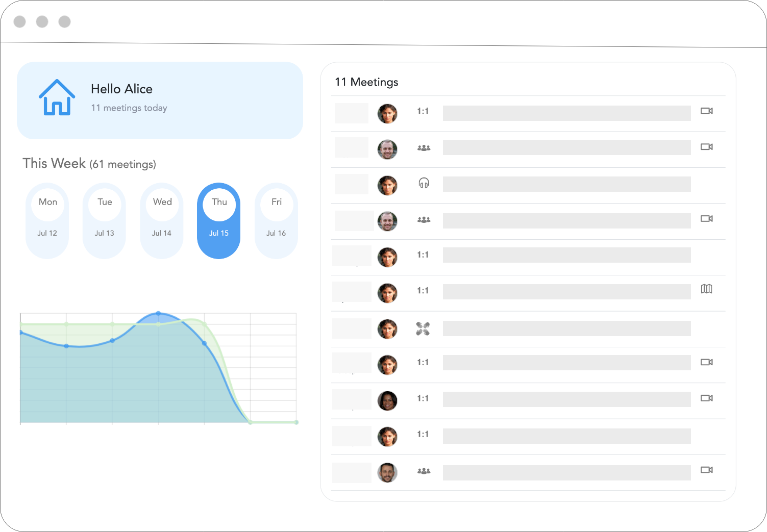Viewport: 767px width, 532px height.
Task: Click the group icon in fourth meeting row
Action: (424, 220)
